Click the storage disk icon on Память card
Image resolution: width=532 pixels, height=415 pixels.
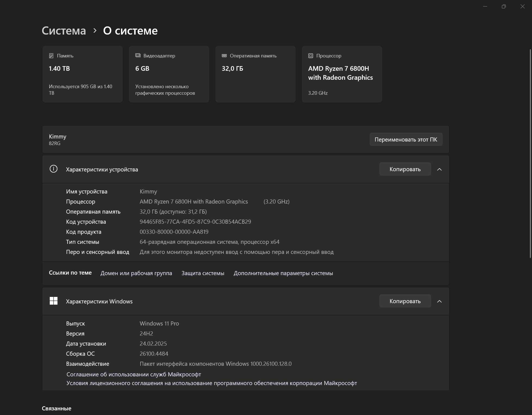(51, 56)
